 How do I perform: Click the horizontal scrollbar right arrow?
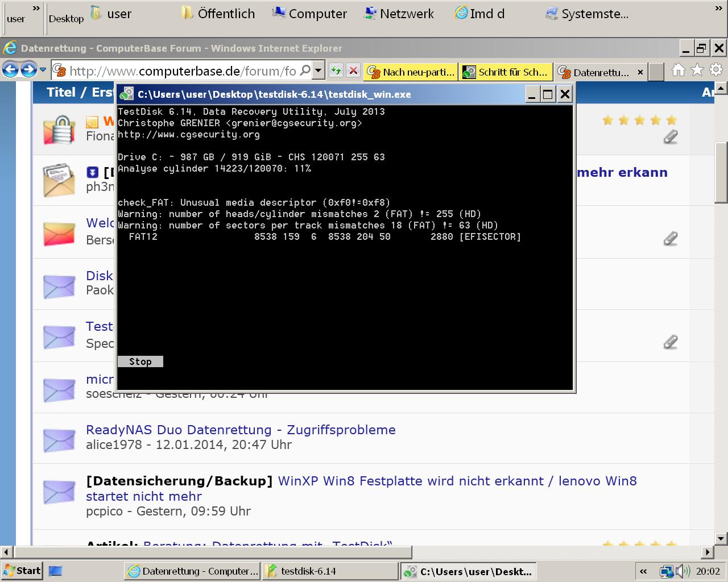pos(708,552)
